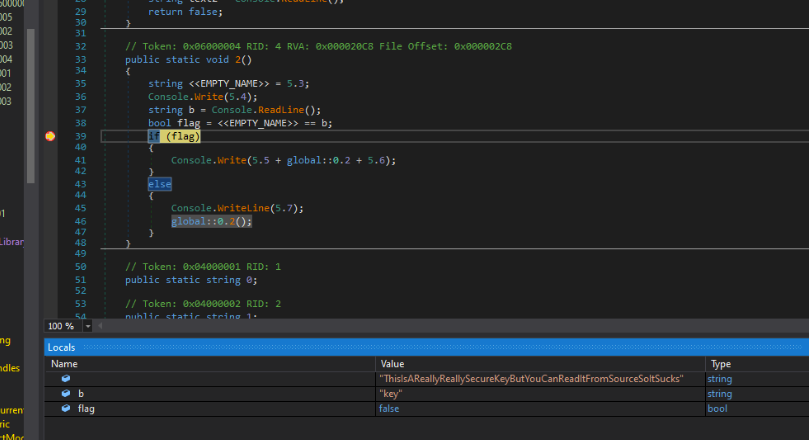
Task: Sort locals by the Name column header
Action: [x=64, y=364]
